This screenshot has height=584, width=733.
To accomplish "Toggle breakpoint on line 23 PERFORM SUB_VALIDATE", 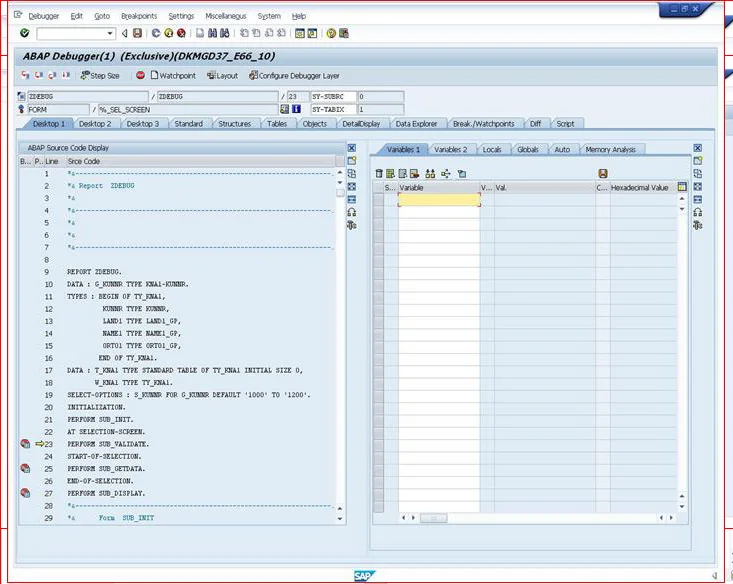I will pos(25,444).
